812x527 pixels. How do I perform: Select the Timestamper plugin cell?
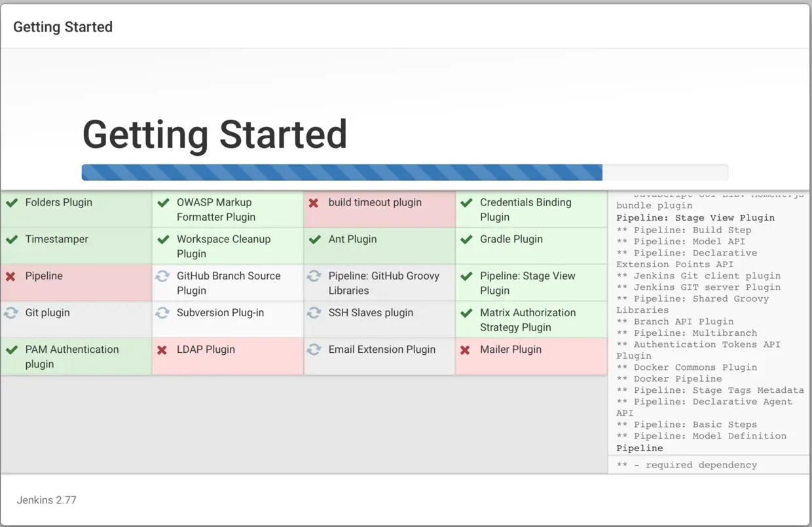76,245
